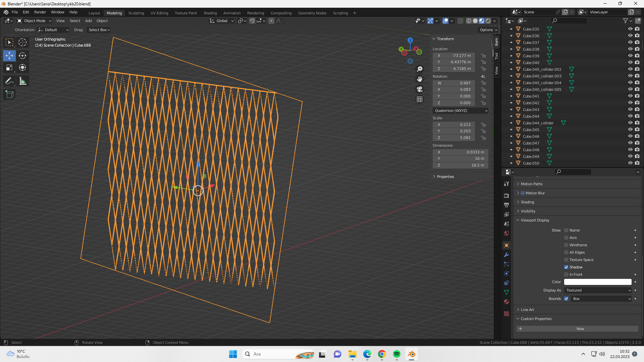
Task: Hide Cube.041 in the viewport
Action: [630, 96]
